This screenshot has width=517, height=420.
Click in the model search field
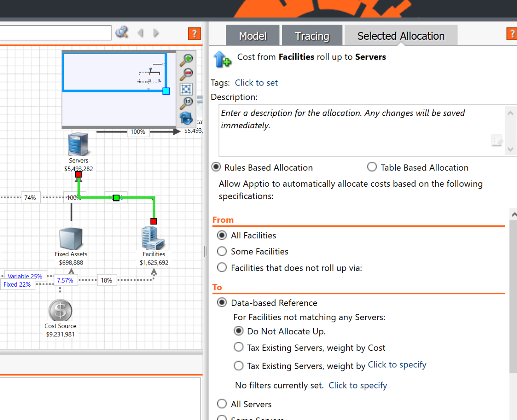click(x=56, y=33)
